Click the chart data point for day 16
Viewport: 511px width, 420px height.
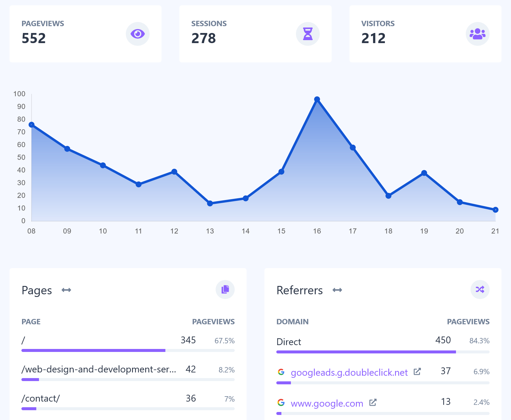317,99
